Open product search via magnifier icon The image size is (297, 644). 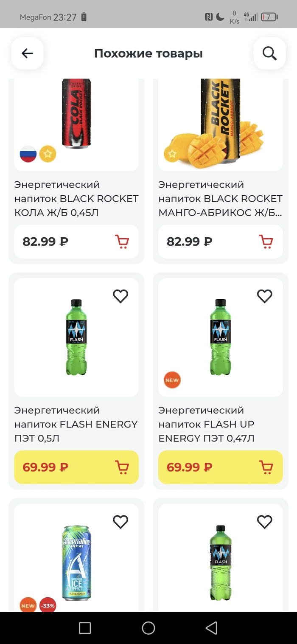269,53
